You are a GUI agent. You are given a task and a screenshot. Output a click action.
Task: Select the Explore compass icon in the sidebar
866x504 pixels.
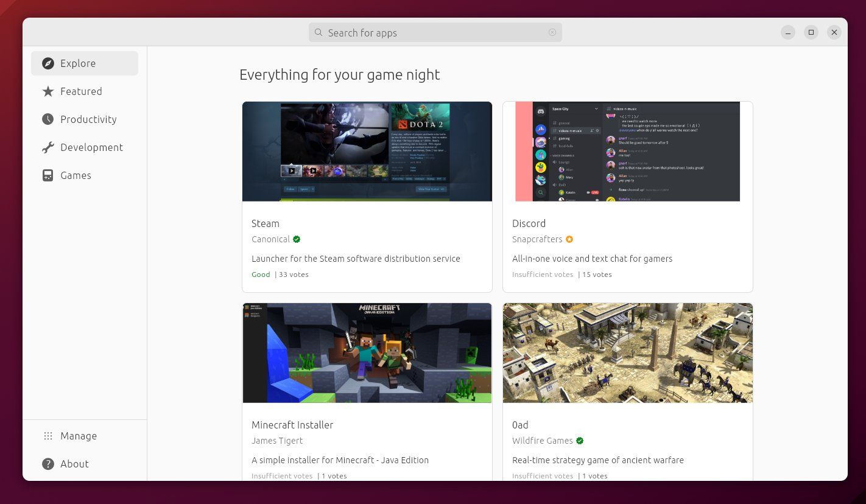point(48,63)
